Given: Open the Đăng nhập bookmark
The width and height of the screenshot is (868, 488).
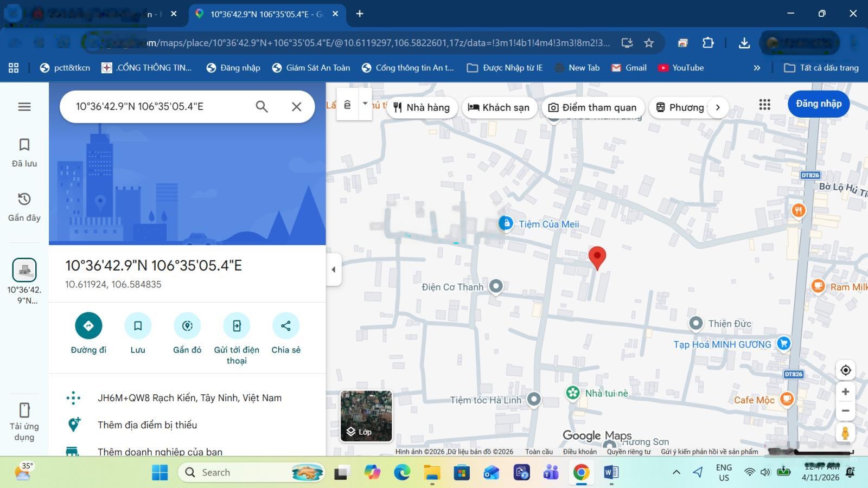Looking at the screenshot, I should point(233,68).
